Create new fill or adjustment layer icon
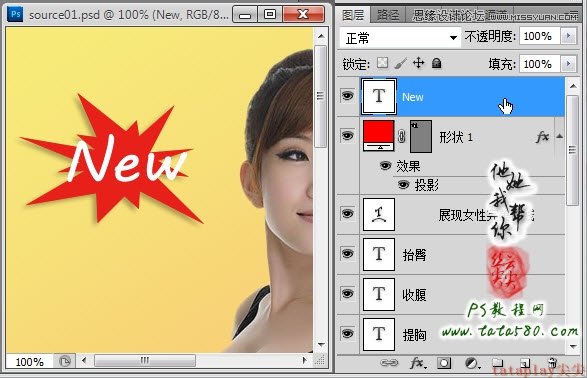This screenshot has width=587, height=378. click(x=472, y=363)
